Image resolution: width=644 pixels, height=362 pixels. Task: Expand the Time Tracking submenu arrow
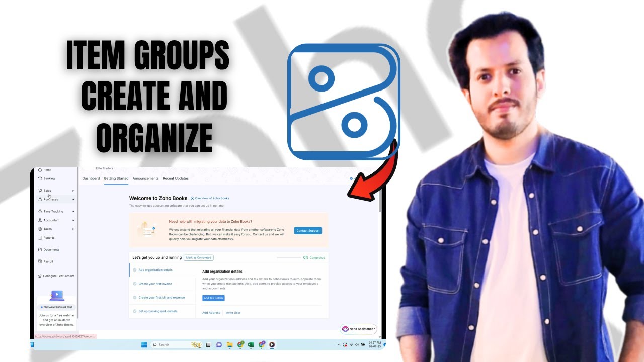click(x=73, y=211)
